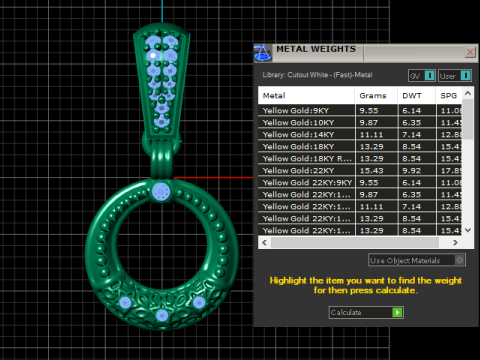Click the vertical scrollbar thumb
480x360 pixels.
468,119
